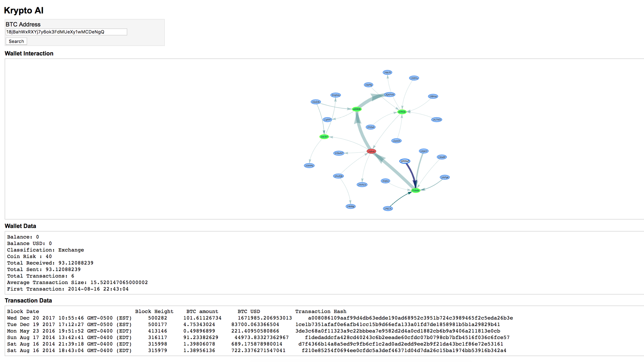This screenshot has height=362, width=644.
Task: Select the green d7f436 transaction node
Action: click(402, 112)
